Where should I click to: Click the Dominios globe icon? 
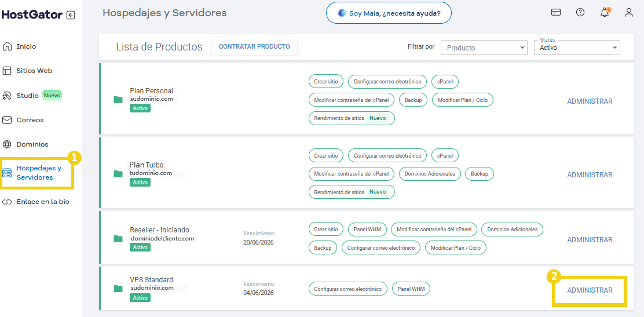click(x=7, y=145)
